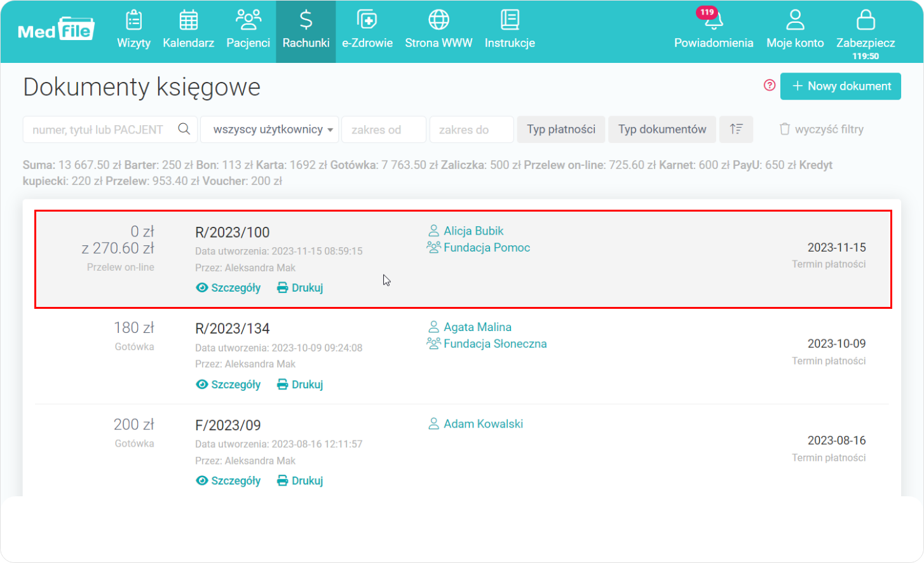Open Szczegóły for R/2023/100
924x563 pixels.
(x=228, y=288)
